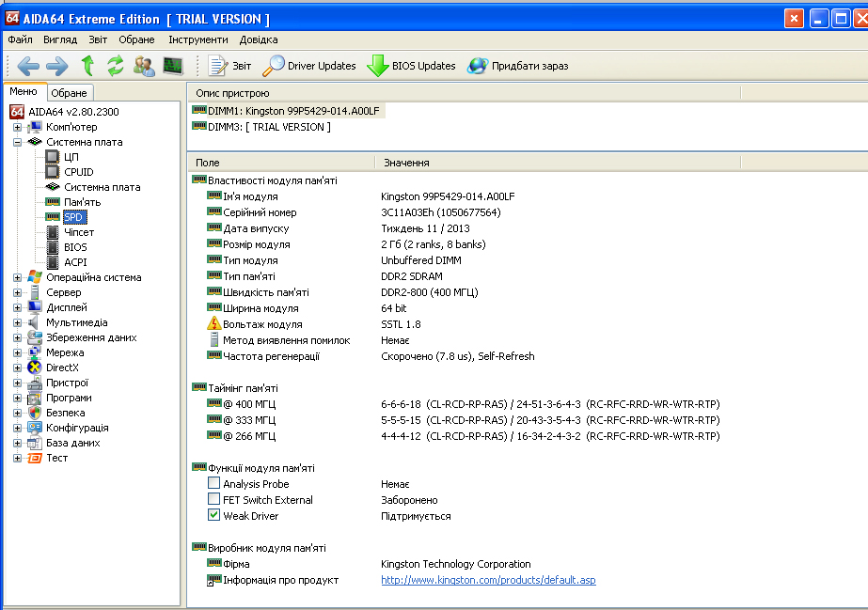Select CPUID in the tree

[79, 172]
